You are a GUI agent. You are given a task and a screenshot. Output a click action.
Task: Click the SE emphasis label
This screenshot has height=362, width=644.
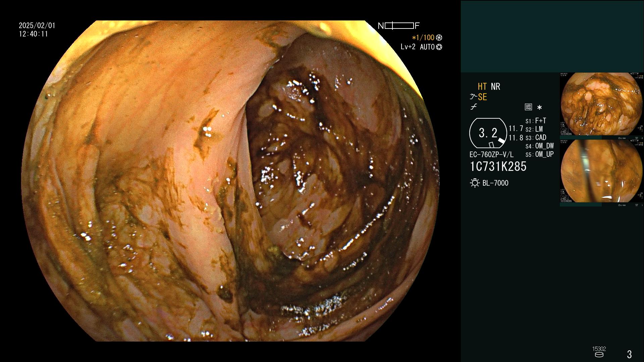point(482,97)
